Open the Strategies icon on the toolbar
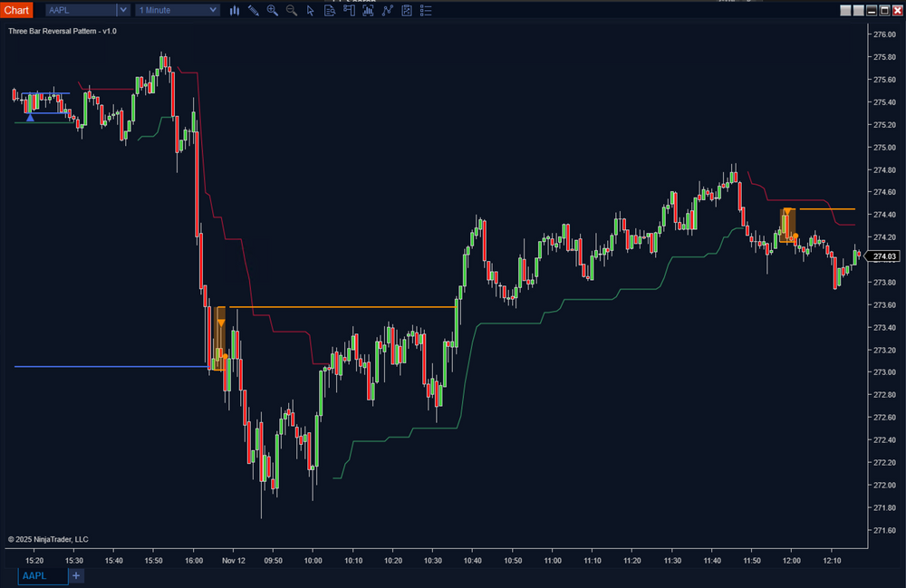The height and width of the screenshot is (588, 906). point(387,10)
